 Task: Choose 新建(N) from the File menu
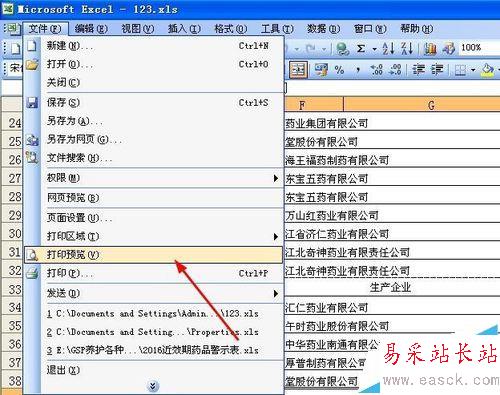[153, 46]
